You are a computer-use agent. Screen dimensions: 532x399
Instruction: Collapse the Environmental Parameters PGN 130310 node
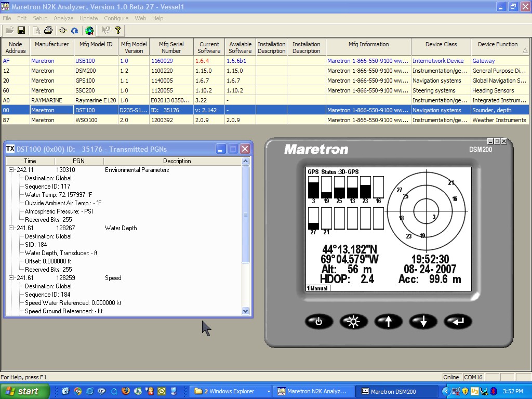click(x=11, y=170)
